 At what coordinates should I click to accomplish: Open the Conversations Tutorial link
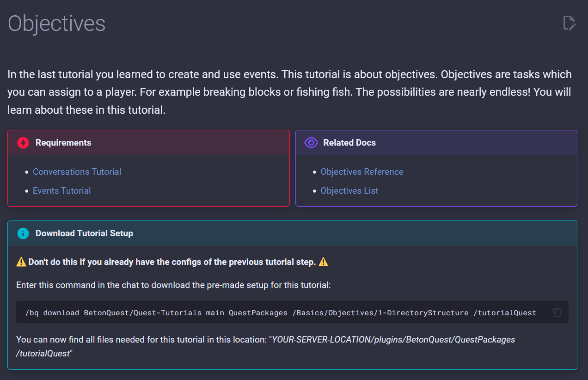77,172
